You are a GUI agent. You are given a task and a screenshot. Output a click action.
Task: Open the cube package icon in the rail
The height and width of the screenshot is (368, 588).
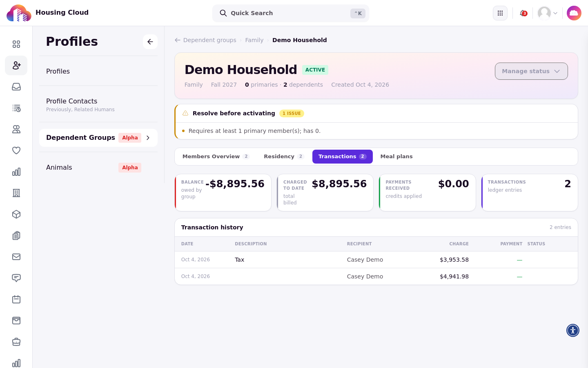coord(16,214)
